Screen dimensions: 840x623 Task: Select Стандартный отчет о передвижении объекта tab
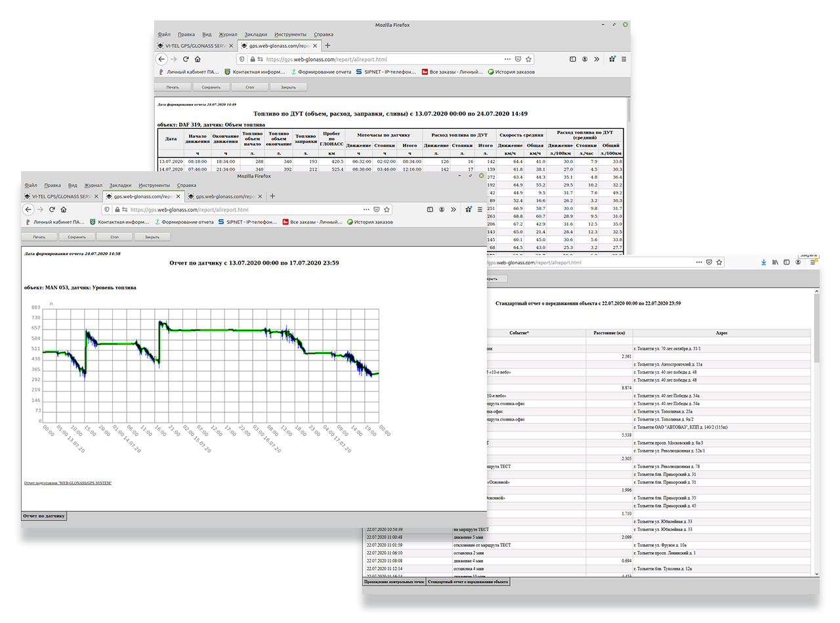(x=468, y=582)
